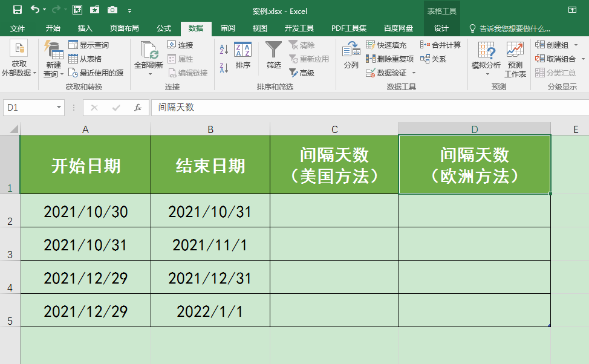
Task: Open 模拟分析 what-if analysis menu
Action: pos(486,58)
